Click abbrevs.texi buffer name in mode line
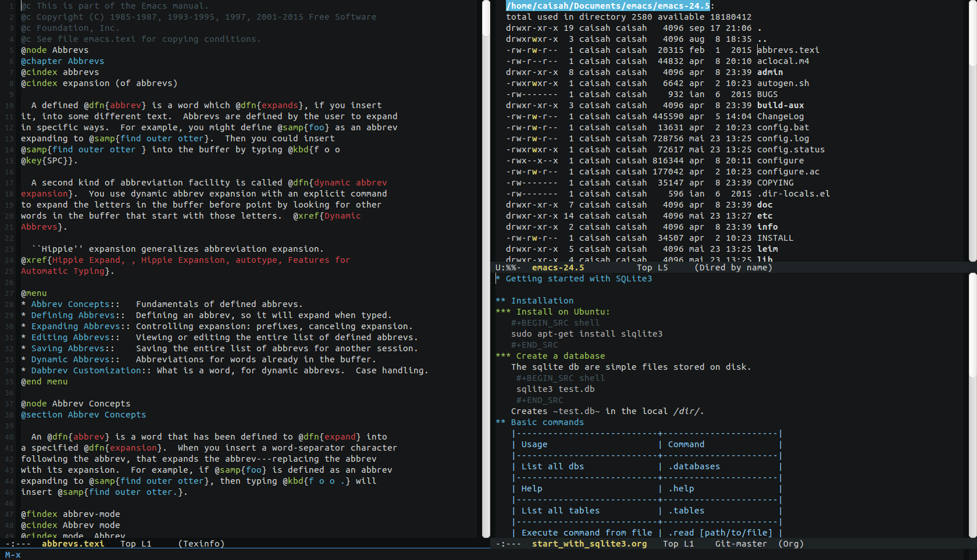This screenshot has width=977, height=560. coord(73,544)
